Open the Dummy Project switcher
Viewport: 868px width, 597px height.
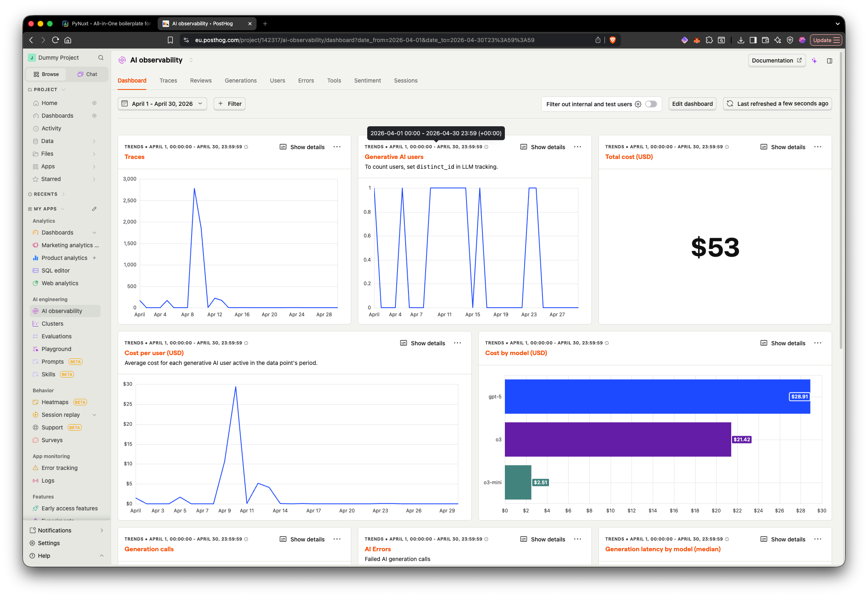pyautogui.click(x=54, y=58)
